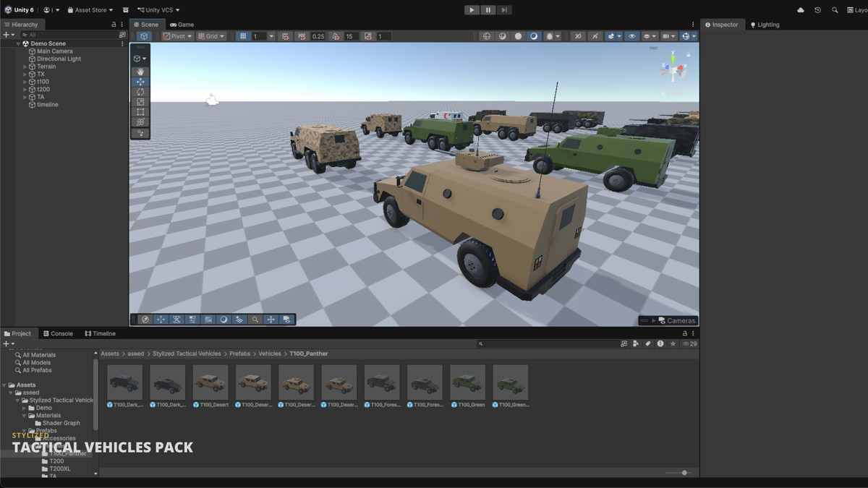Collapse the Demo Scene in Hierarchy
Viewport: 868px width, 488px height.
pyautogui.click(x=18, y=43)
